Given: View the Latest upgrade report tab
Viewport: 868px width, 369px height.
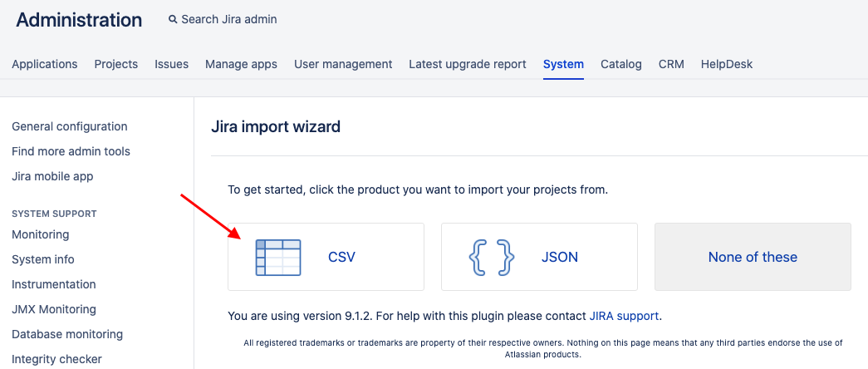Looking at the screenshot, I should click(468, 64).
